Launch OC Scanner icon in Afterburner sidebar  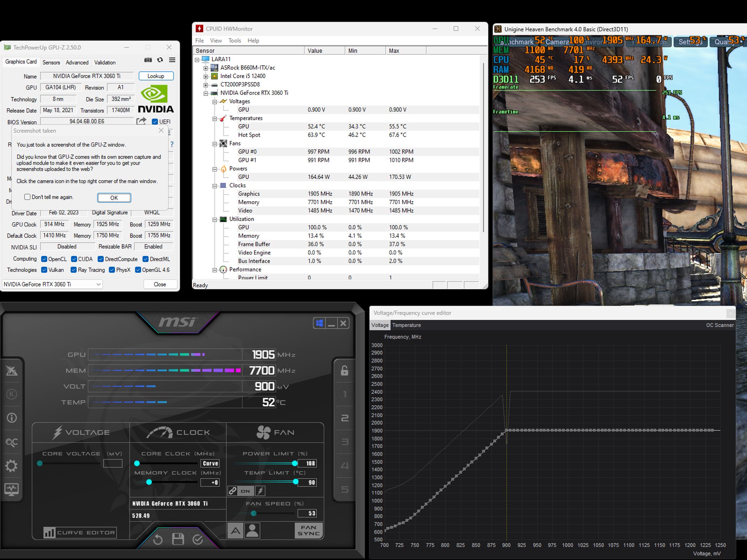click(12, 442)
